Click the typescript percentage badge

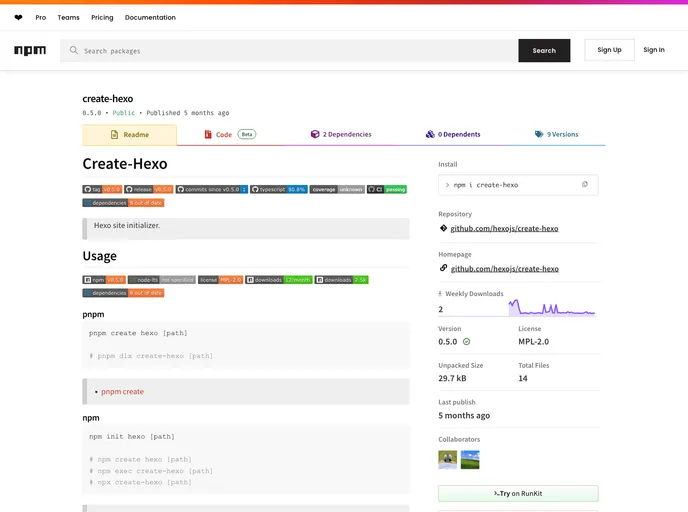[279, 189]
